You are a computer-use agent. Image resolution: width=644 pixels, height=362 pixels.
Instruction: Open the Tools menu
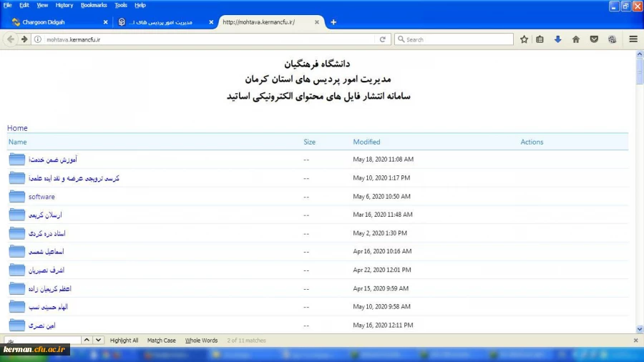(x=121, y=5)
